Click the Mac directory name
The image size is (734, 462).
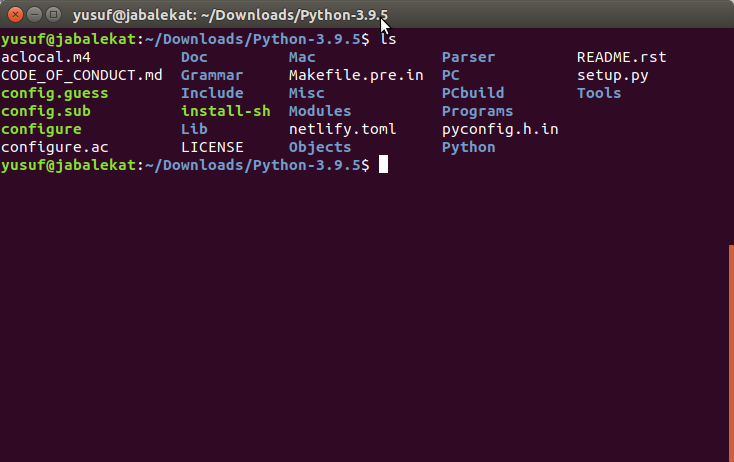coord(302,57)
